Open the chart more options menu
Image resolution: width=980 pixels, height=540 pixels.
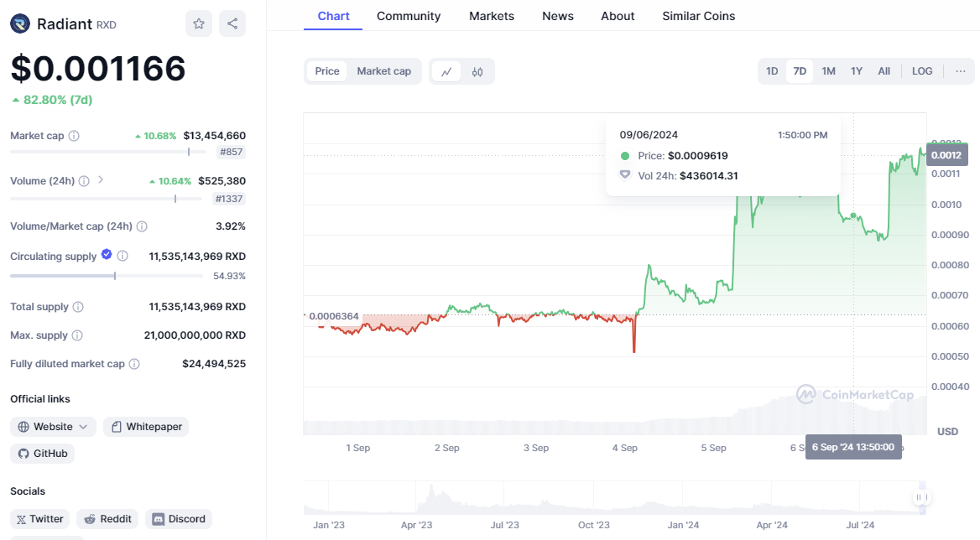(x=961, y=71)
